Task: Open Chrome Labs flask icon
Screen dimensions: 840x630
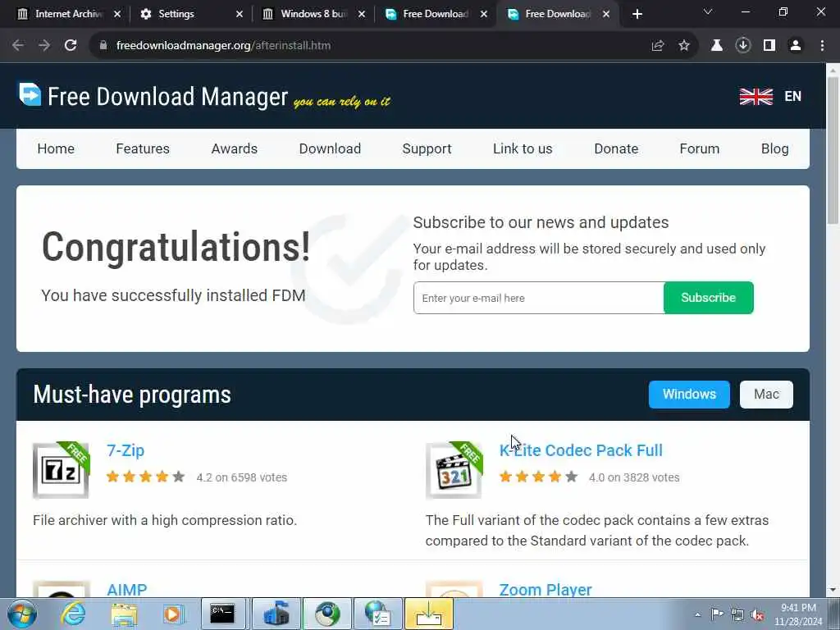Action: point(716,46)
